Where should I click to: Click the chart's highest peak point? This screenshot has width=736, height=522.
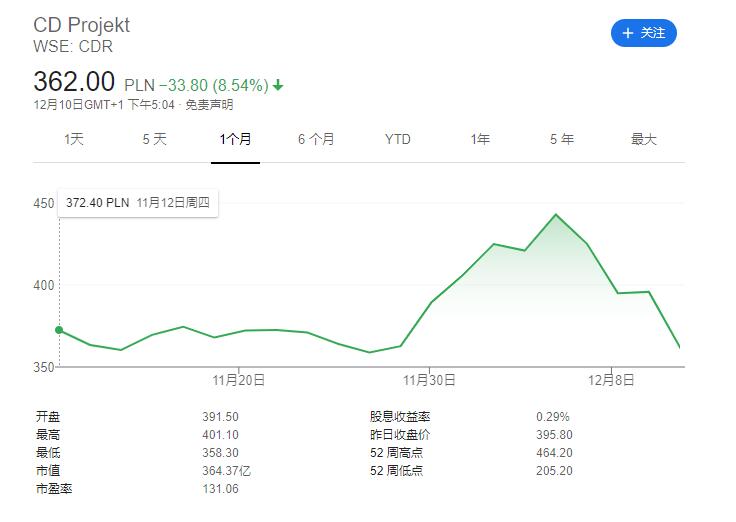(x=556, y=215)
